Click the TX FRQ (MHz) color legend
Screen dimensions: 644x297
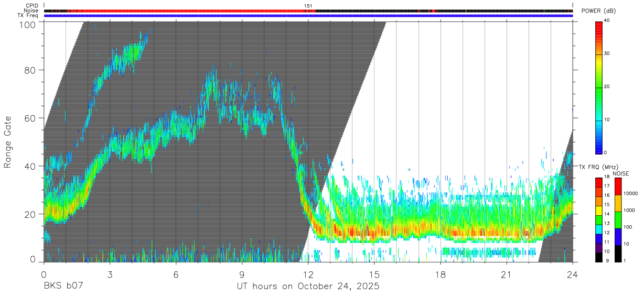[x=598, y=219]
